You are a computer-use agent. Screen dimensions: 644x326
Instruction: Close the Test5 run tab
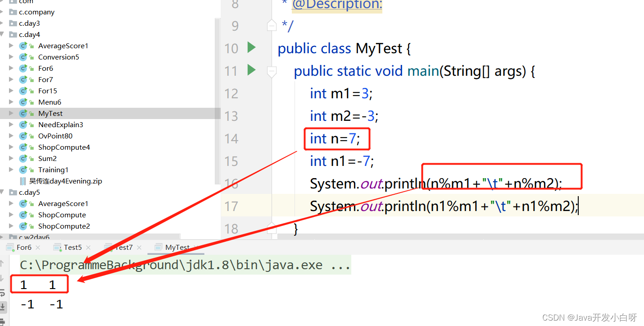coord(88,248)
